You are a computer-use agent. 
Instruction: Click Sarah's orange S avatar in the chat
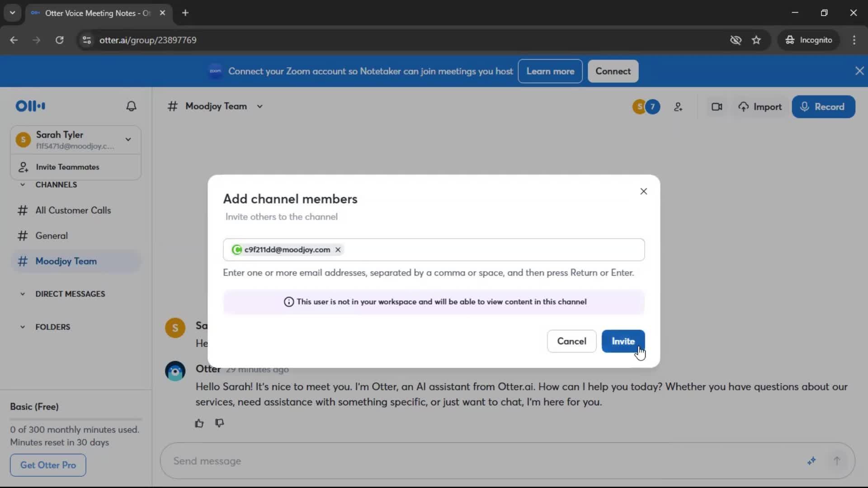pyautogui.click(x=175, y=328)
